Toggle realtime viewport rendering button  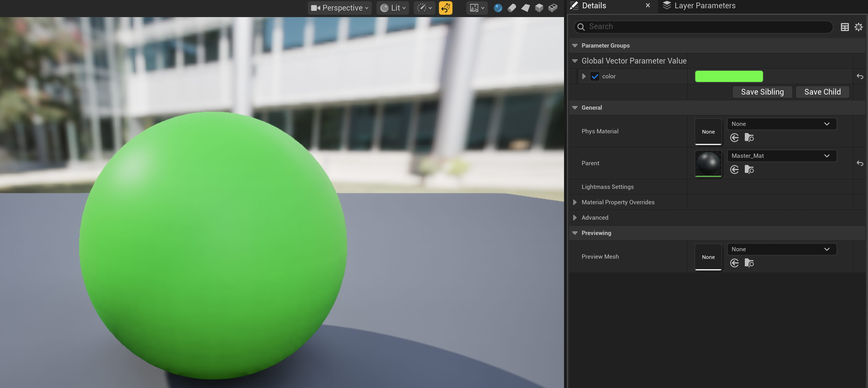click(x=445, y=8)
